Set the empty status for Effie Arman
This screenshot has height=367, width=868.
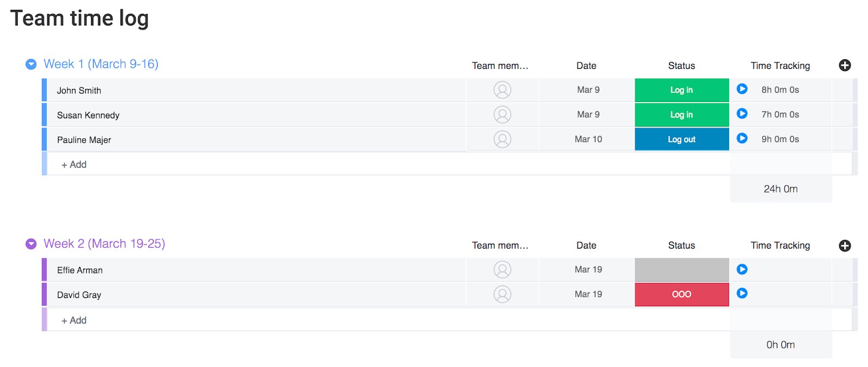tap(681, 270)
